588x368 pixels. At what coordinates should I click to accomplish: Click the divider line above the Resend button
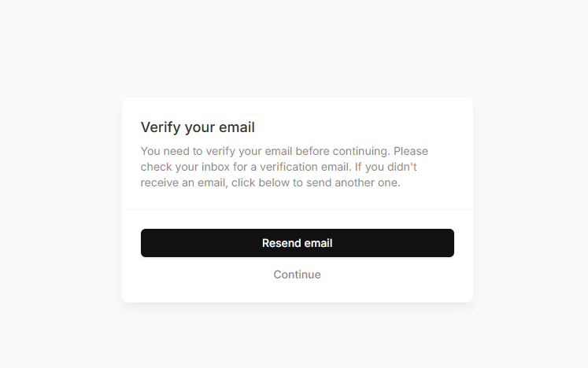click(298, 210)
